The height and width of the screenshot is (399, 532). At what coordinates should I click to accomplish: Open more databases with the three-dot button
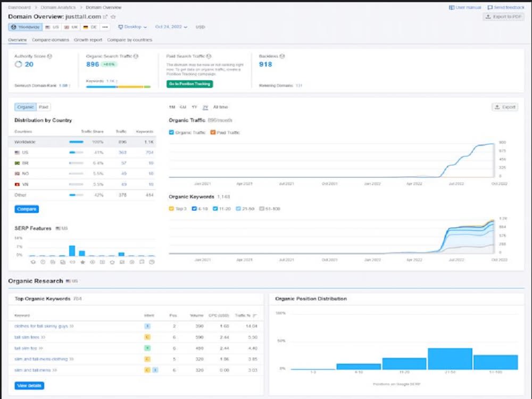pyautogui.click(x=105, y=27)
